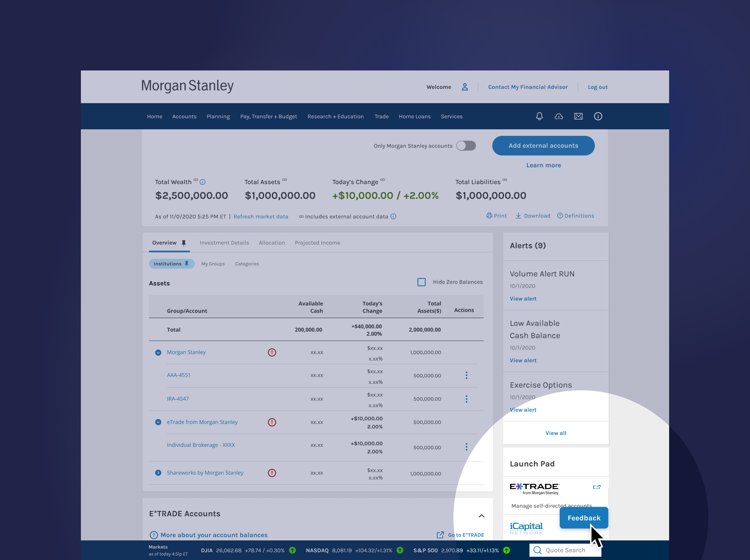Click Log out link

tap(598, 87)
